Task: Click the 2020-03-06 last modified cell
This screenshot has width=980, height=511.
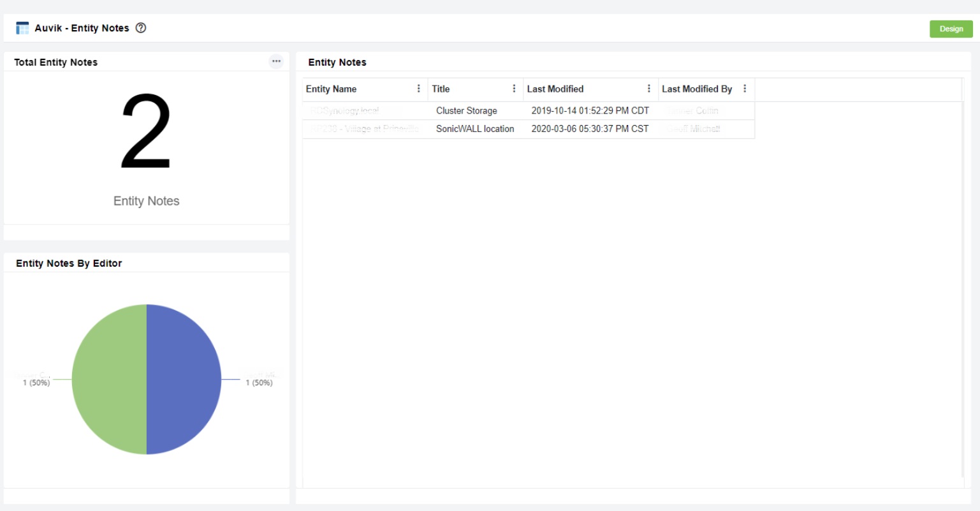Action: [590, 129]
